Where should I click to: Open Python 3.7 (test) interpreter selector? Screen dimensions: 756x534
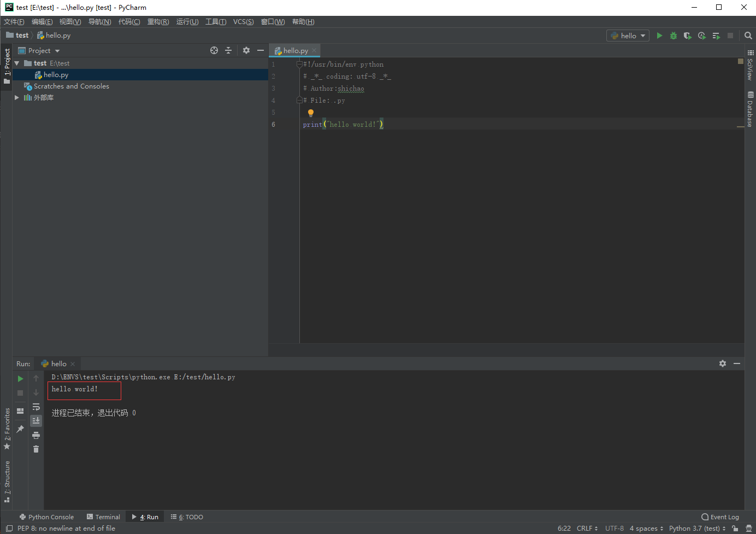click(698, 529)
